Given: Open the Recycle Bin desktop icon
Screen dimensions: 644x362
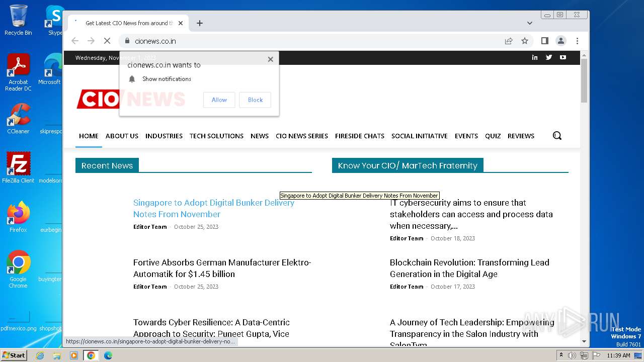Looking at the screenshot, I should click(x=18, y=20).
